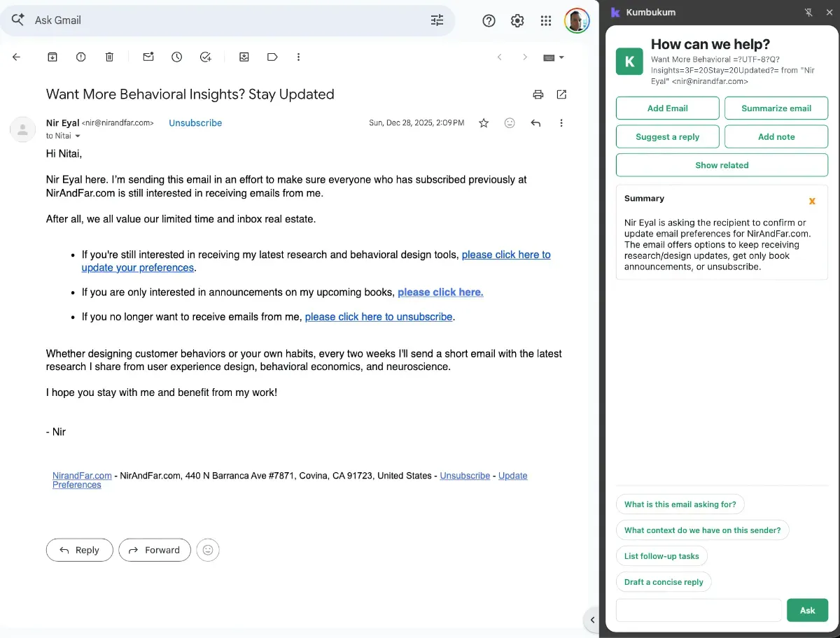Expand the 'to Nitai' recipient details
Screen dimensions: 840x638
pos(78,136)
